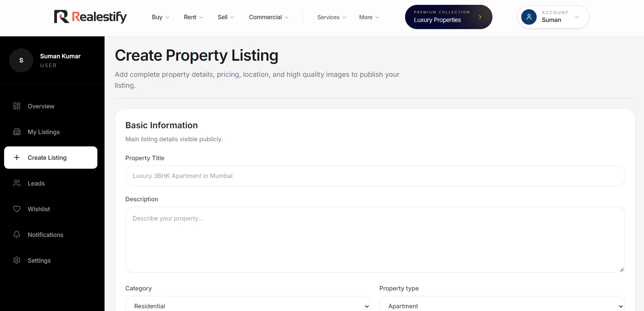
Task: Click the Settings gear icon
Action: coord(17,260)
